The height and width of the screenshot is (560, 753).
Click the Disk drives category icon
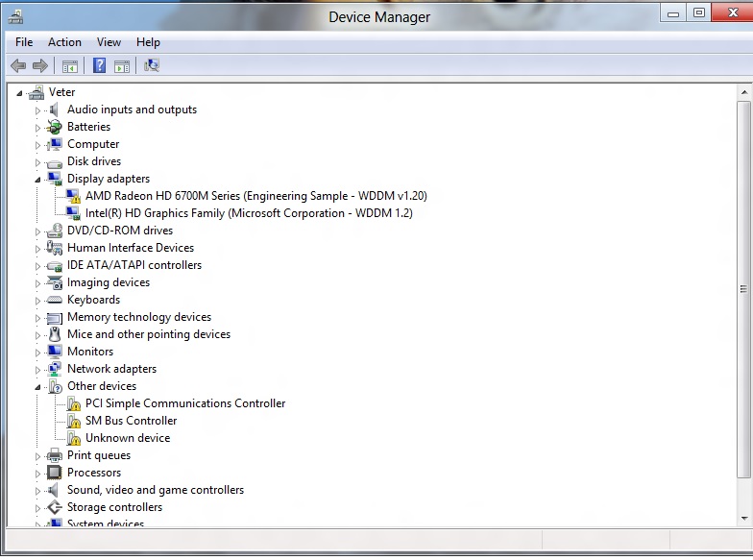coord(54,162)
